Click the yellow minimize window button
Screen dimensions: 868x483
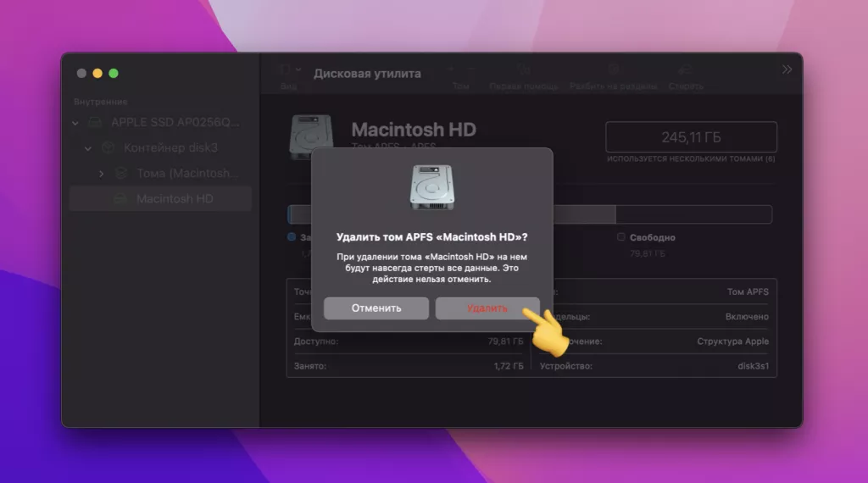coord(97,73)
